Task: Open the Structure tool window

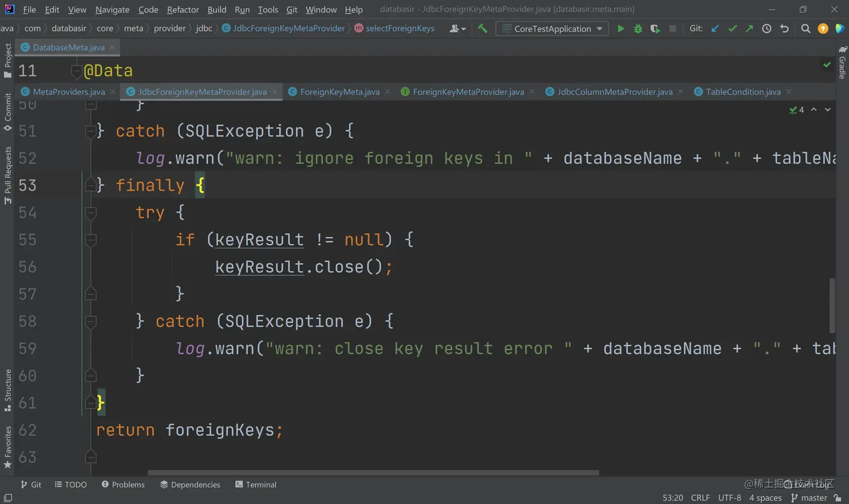Action: point(7,390)
